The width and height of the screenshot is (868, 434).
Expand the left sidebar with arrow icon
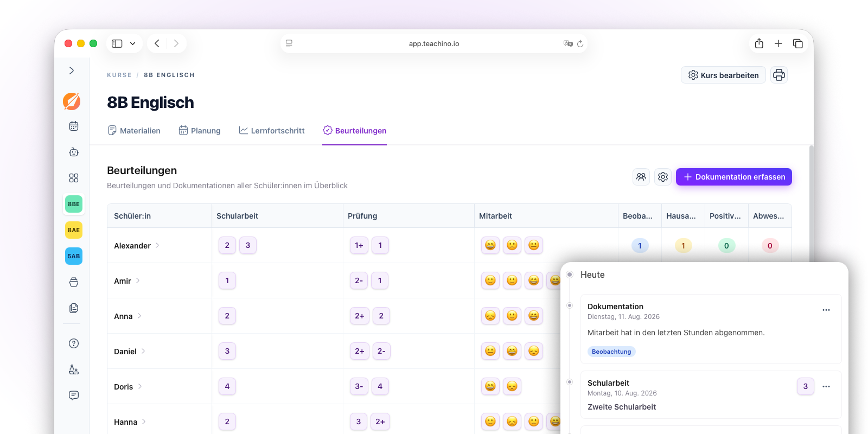[x=72, y=71]
